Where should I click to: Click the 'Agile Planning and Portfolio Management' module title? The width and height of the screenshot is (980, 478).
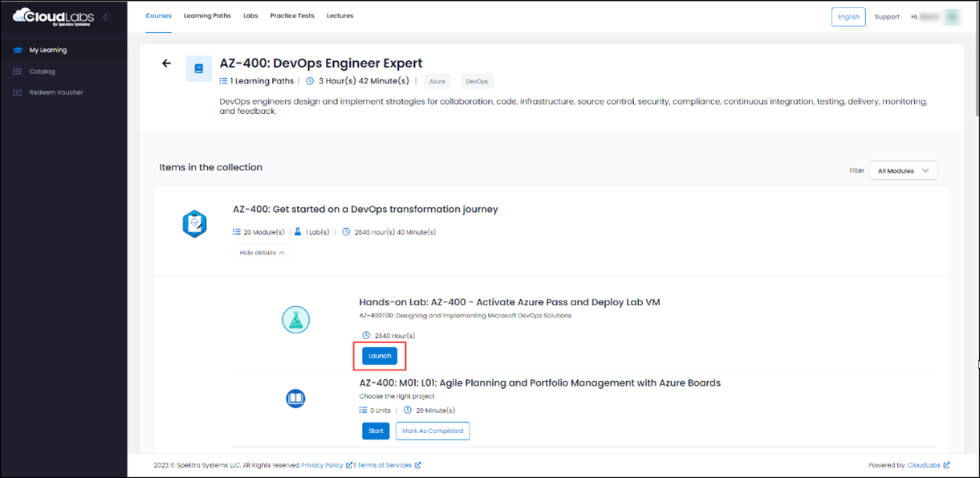coord(539,382)
